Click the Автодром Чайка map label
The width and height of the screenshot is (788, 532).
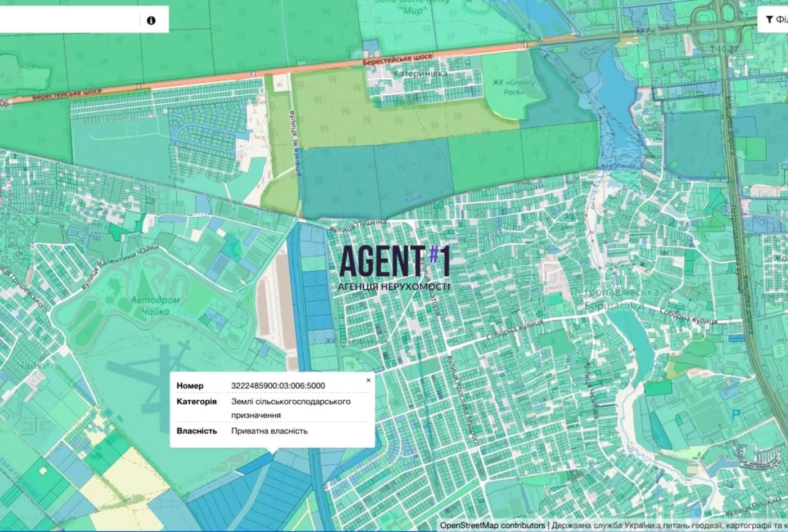point(155,306)
